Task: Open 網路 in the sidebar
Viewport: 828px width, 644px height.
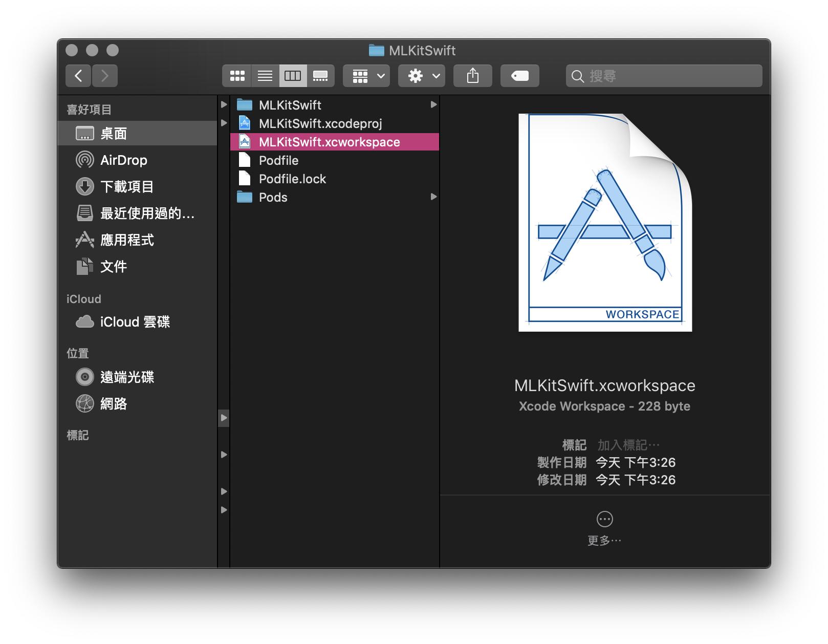Action: [138, 403]
